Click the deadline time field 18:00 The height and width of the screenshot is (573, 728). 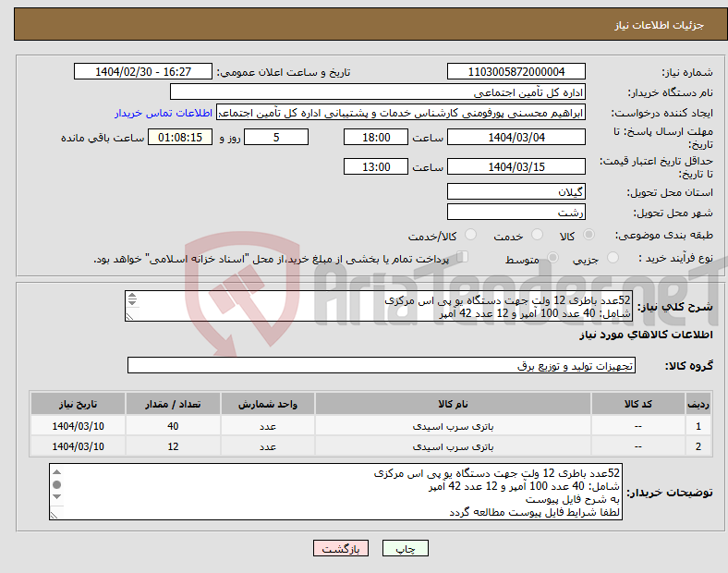click(376, 137)
